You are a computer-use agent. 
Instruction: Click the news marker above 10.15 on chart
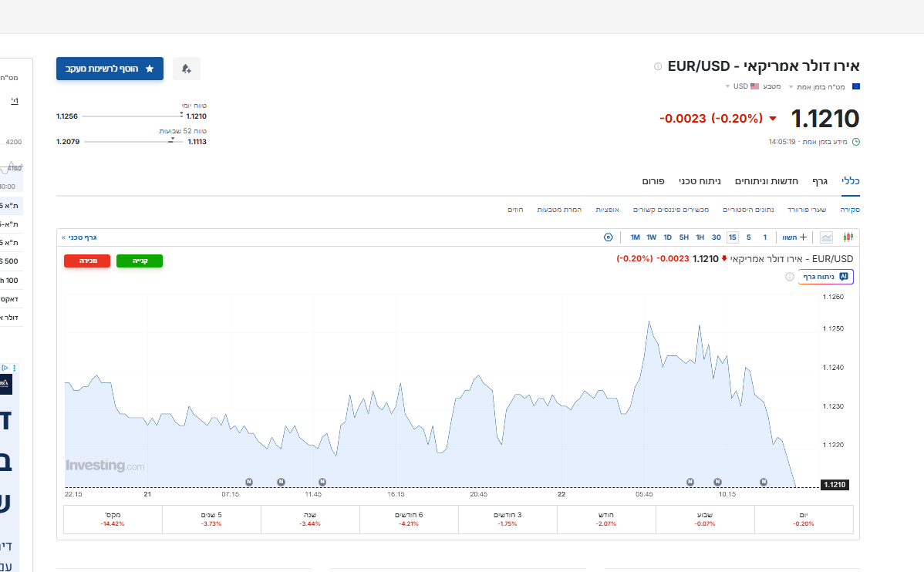coord(717,482)
